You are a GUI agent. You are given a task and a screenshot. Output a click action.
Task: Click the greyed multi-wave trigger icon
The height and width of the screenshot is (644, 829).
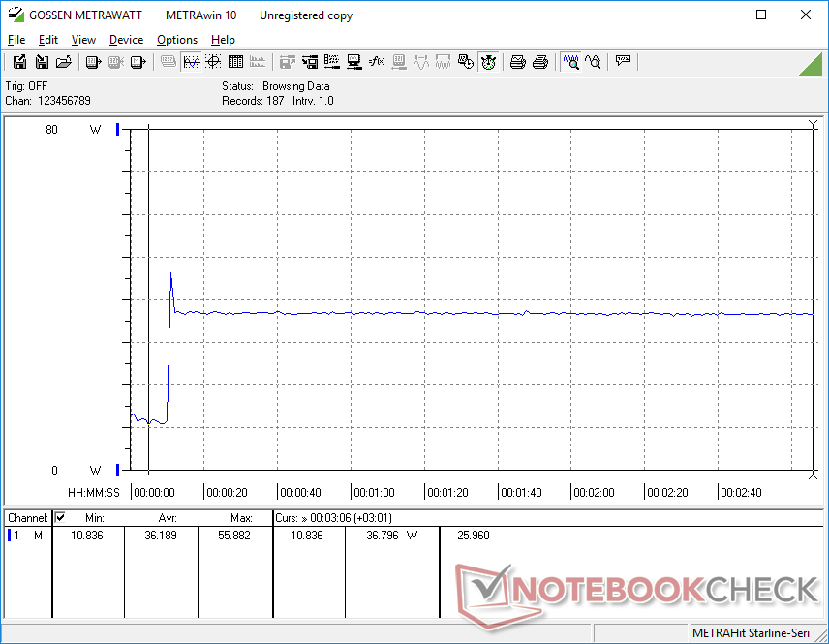click(x=443, y=62)
